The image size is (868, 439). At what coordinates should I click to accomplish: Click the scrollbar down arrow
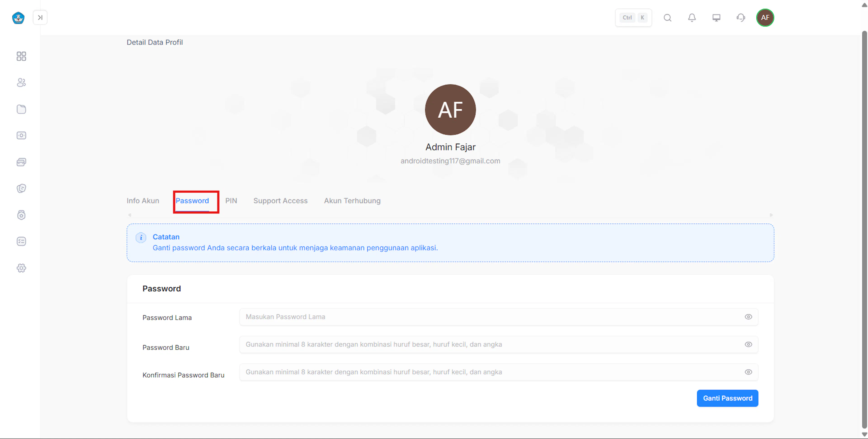click(864, 435)
